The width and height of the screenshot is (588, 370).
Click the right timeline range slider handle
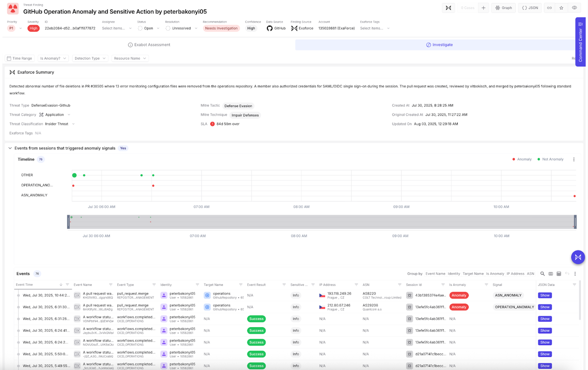(575, 222)
